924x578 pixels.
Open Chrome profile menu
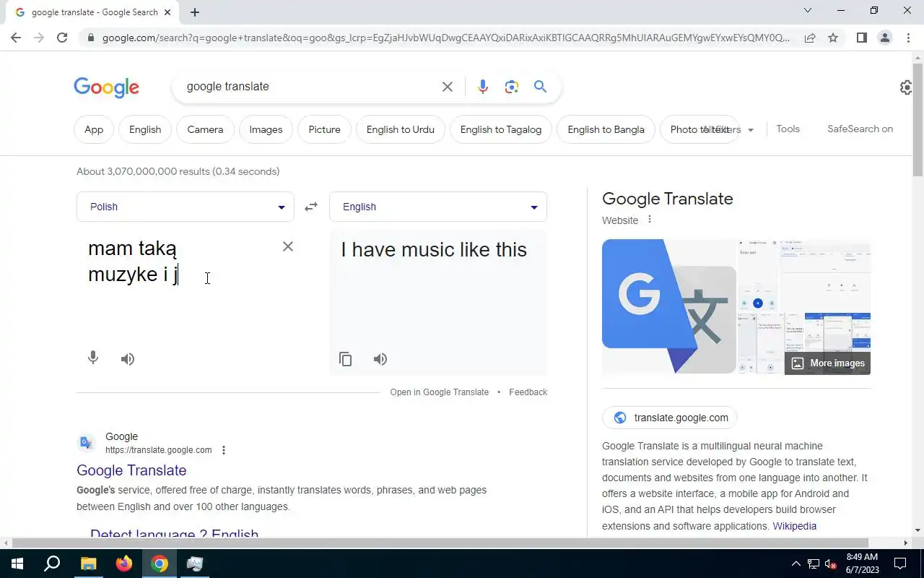(x=884, y=38)
